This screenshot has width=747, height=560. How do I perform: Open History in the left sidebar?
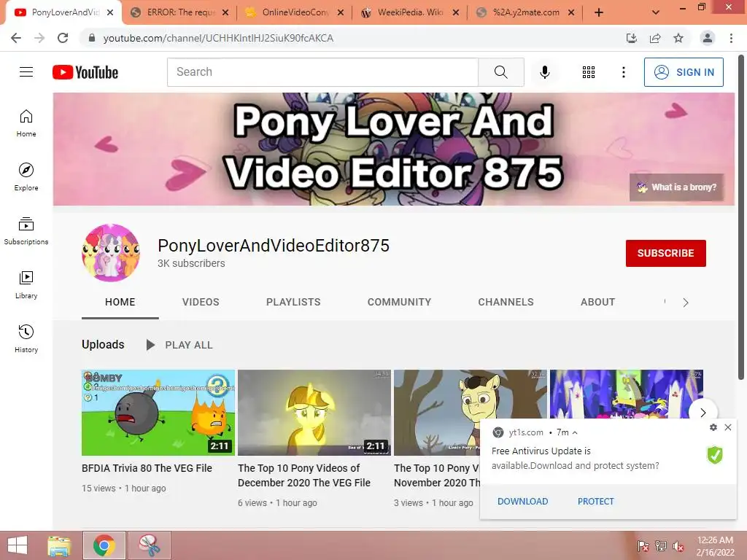[x=26, y=338]
